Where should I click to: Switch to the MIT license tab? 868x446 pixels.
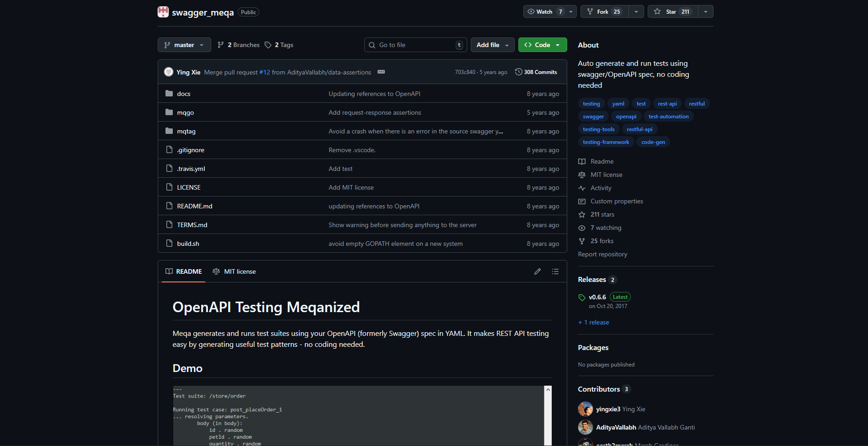[x=234, y=271]
